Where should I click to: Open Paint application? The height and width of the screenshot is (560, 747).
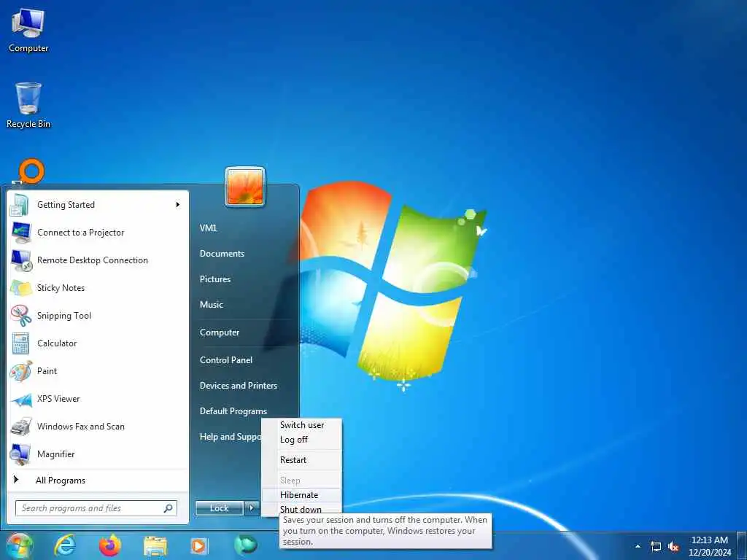click(x=98, y=371)
